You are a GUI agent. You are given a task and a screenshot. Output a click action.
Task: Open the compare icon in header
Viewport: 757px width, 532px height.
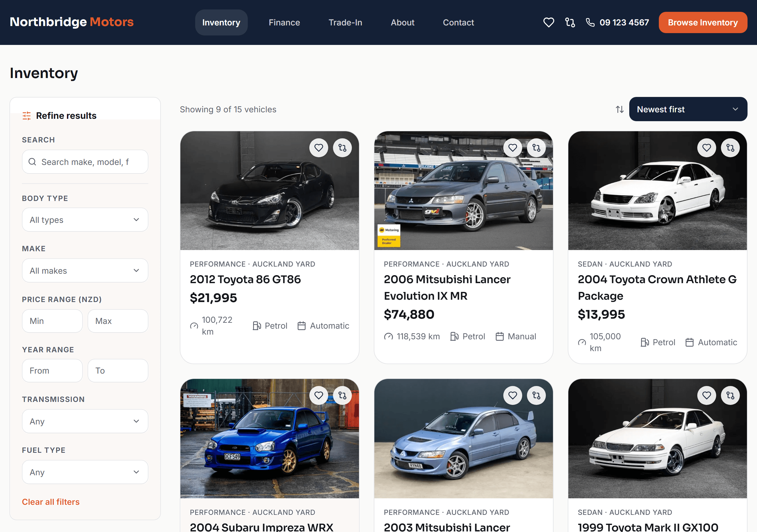(570, 22)
